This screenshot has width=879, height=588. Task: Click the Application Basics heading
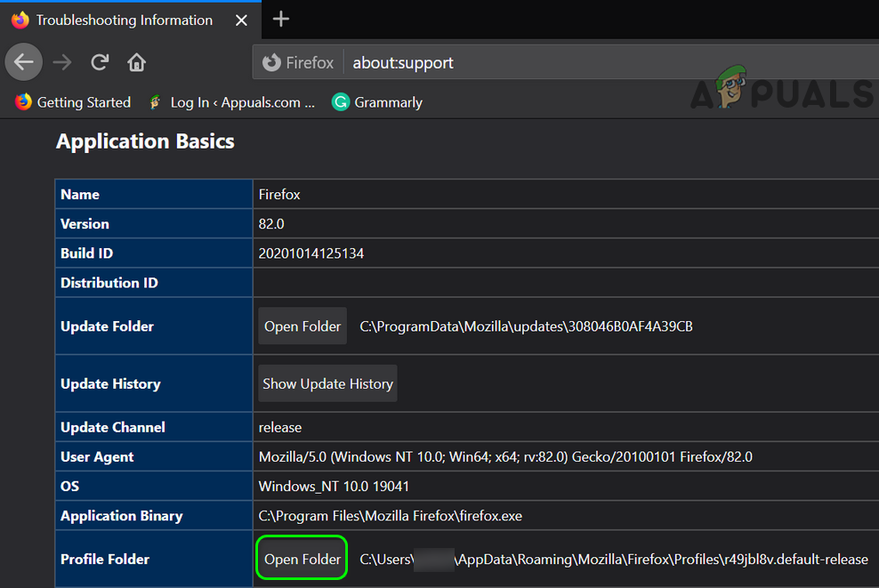click(145, 141)
